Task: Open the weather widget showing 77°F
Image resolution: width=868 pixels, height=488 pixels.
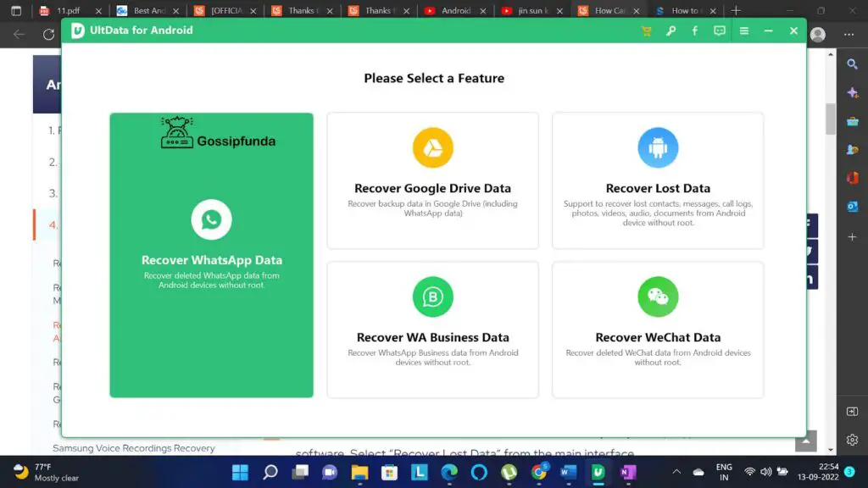Action: click(47, 472)
